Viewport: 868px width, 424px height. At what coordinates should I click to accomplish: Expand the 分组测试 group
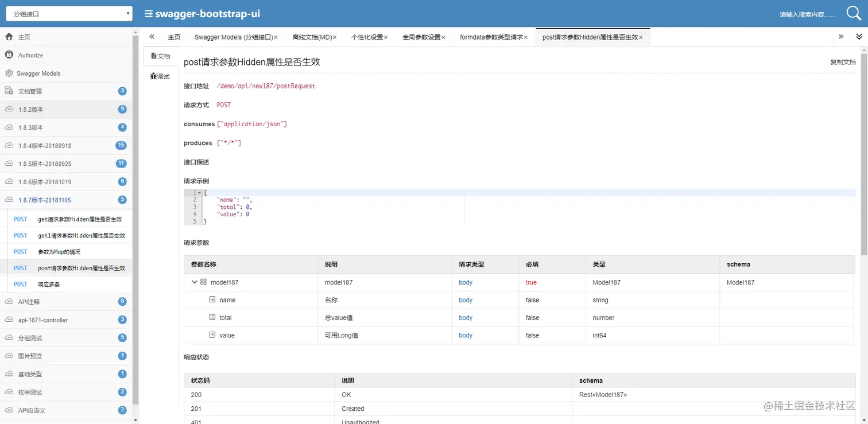66,338
